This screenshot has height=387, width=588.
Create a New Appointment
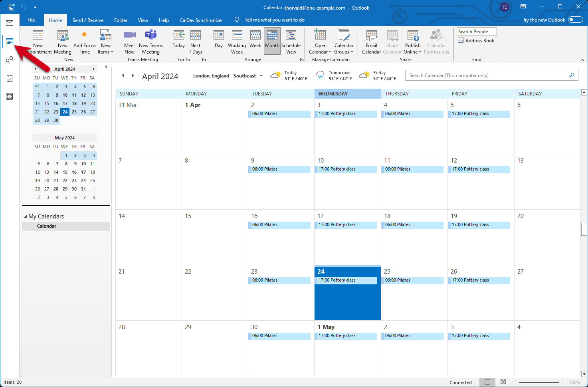(38, 42)
